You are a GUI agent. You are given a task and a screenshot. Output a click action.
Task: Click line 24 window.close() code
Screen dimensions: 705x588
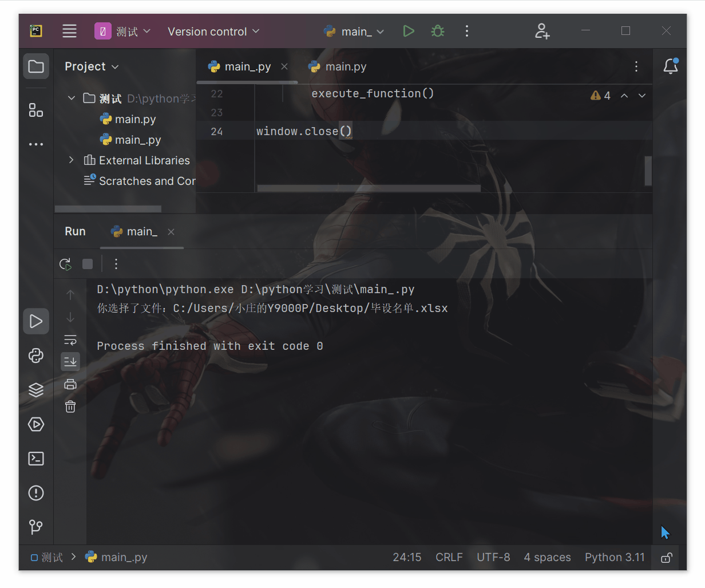[304, 132]
